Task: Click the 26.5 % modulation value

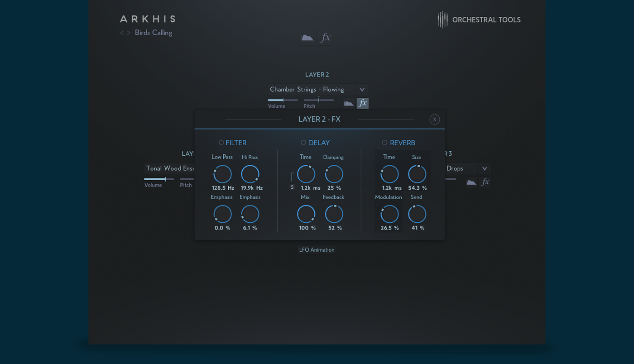Action: pos(389,228)
